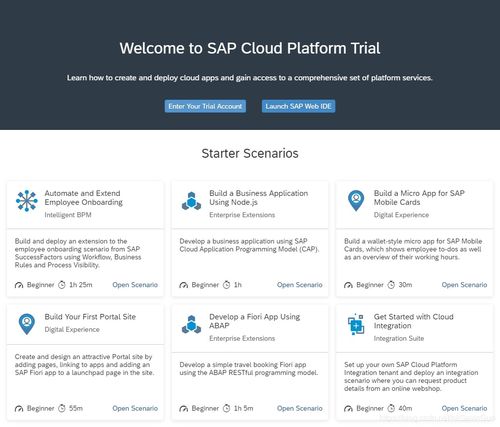Click the gauge icon in Mobile Cards card

tap(348, 285)
